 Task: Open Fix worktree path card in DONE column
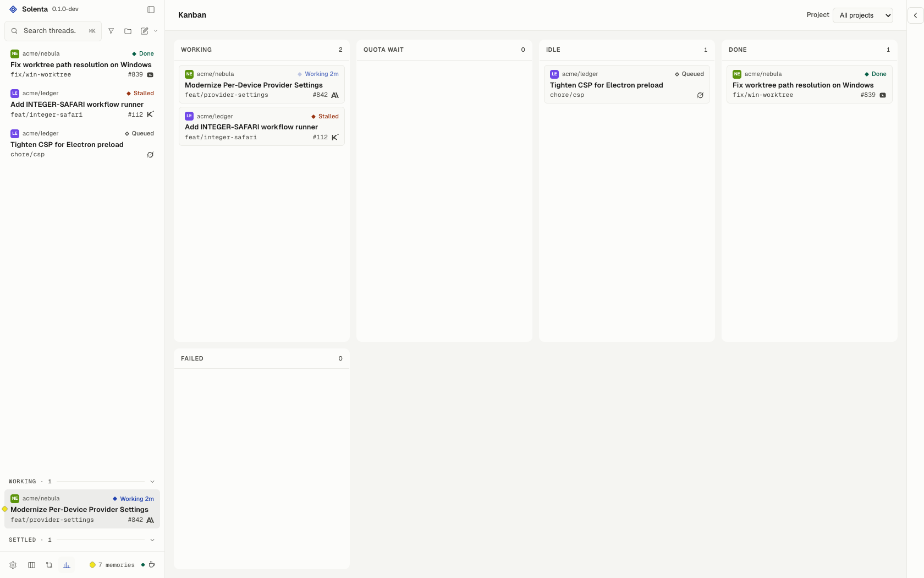click(810, 84)
